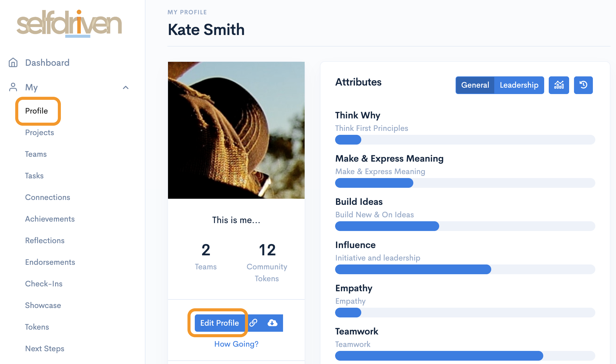Click the profile link share icon
616x364 pixels.
[254, 323]
